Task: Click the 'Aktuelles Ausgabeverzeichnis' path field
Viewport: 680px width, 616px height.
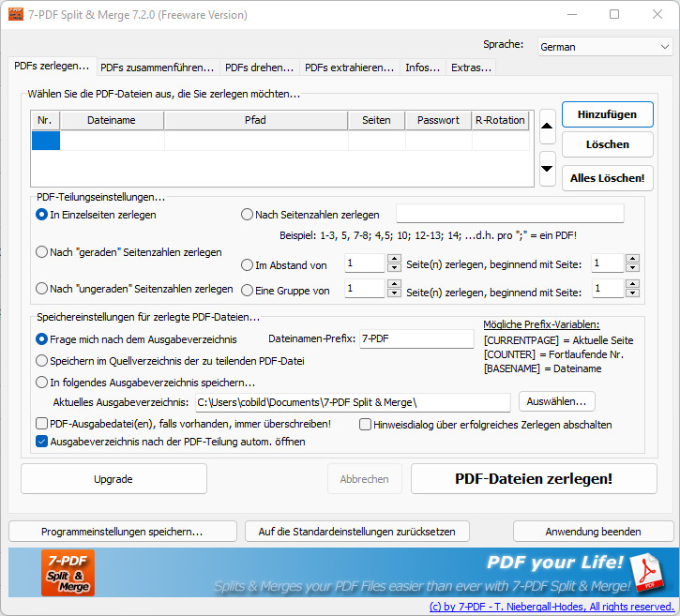Action: pyautogui.click(x=353, y=402)
